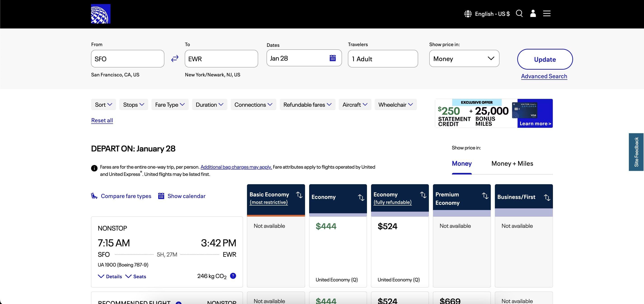Open the Connections filter dropdown
644x304 pixels.
coord(254,104)
